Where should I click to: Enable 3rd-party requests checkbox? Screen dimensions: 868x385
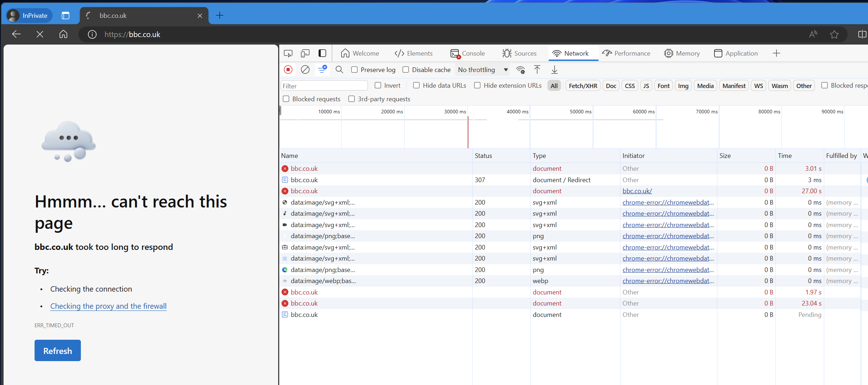pos(352,99)
